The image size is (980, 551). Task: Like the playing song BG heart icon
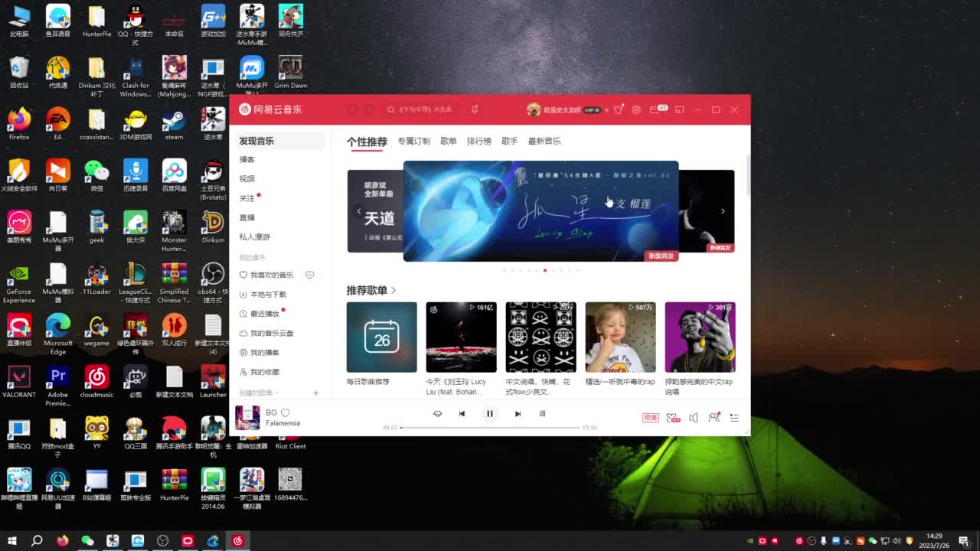(x=286, y=412)
